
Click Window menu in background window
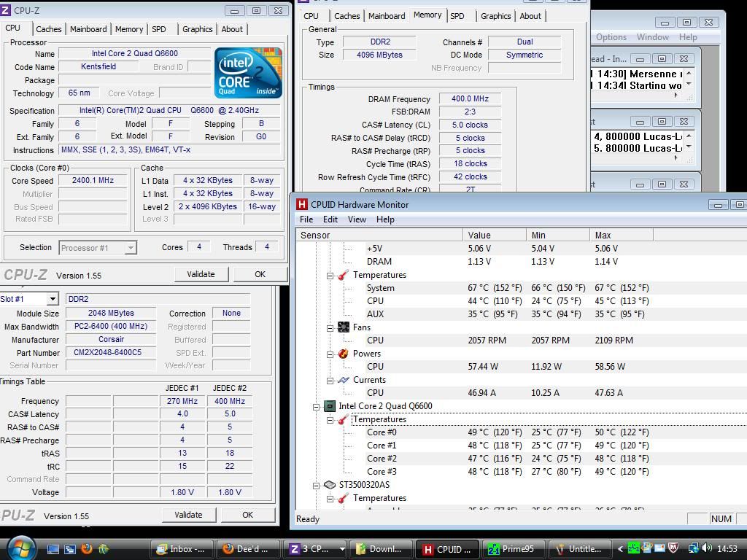[x=653, y=37]
